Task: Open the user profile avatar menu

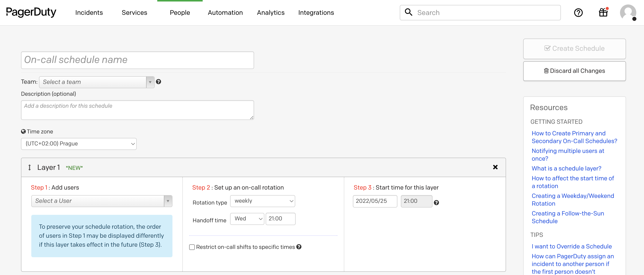Action: [x=629, y=12]
